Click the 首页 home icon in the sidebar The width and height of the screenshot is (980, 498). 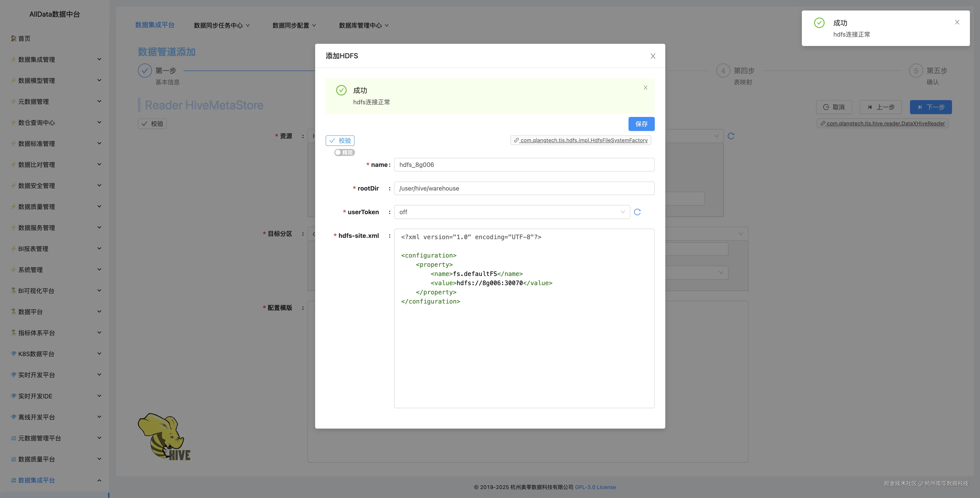(14, 39)
